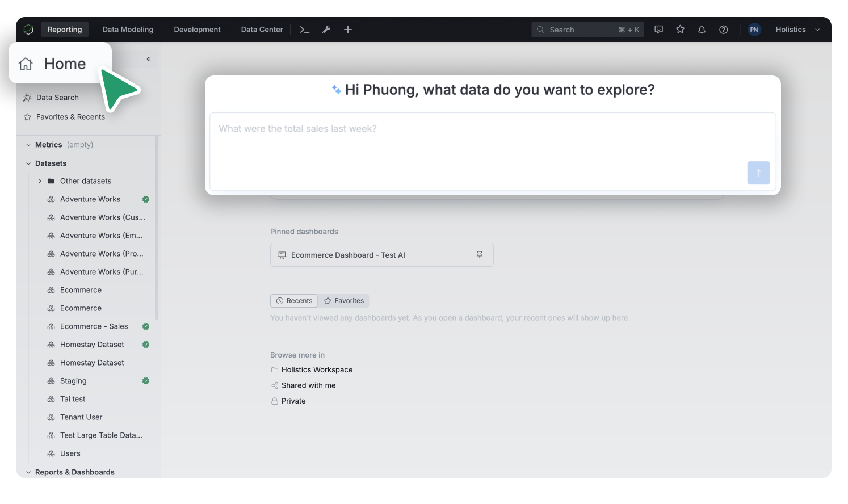
Task: Open the help question mark icon
Action: pos(723,30)
